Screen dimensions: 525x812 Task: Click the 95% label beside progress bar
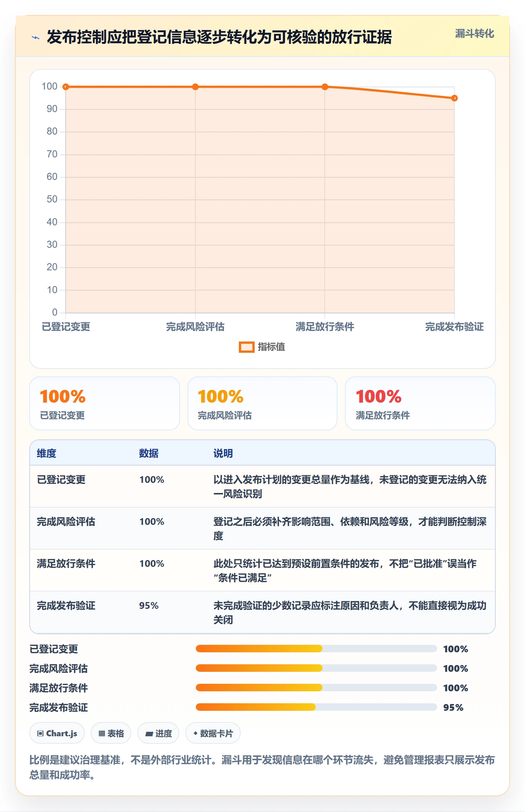(453, 707)
